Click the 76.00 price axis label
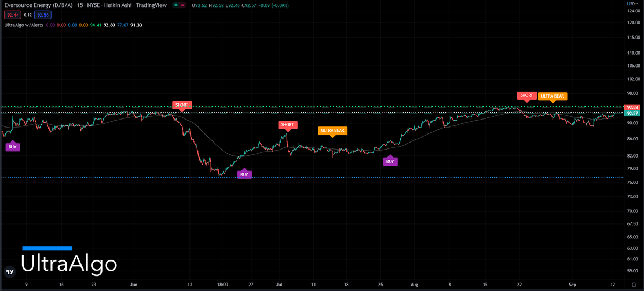This screenshot has height=291, width=644. [632, 183]
